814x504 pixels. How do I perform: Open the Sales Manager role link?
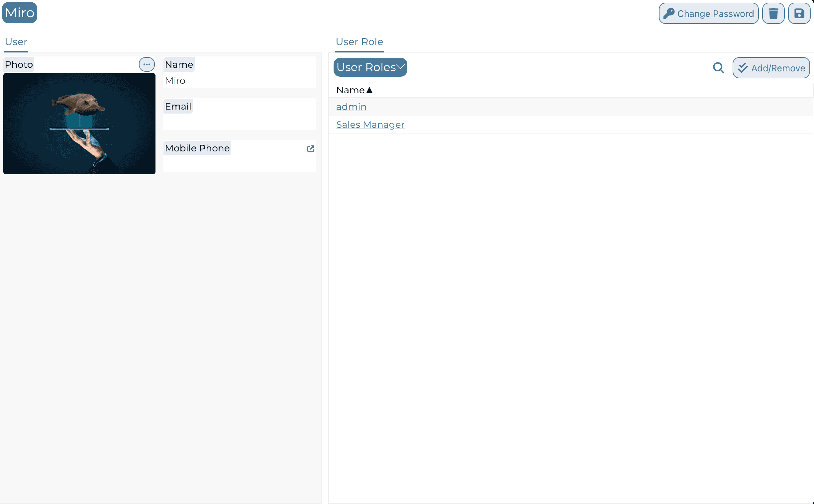coord(370,125)
